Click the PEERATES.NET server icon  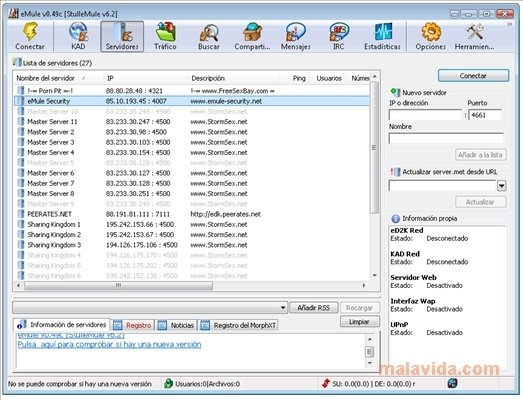pos(21,214)
